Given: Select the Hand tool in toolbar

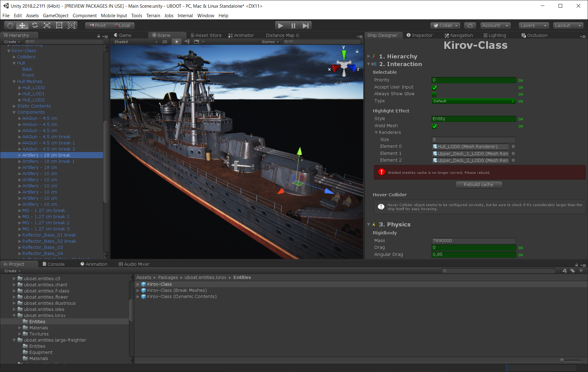Looking at the screenshot, I should (10, 25).
